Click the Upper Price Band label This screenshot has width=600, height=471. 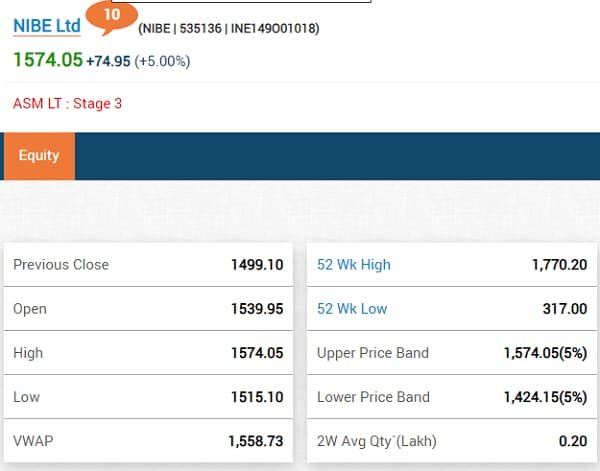(373, 353)
